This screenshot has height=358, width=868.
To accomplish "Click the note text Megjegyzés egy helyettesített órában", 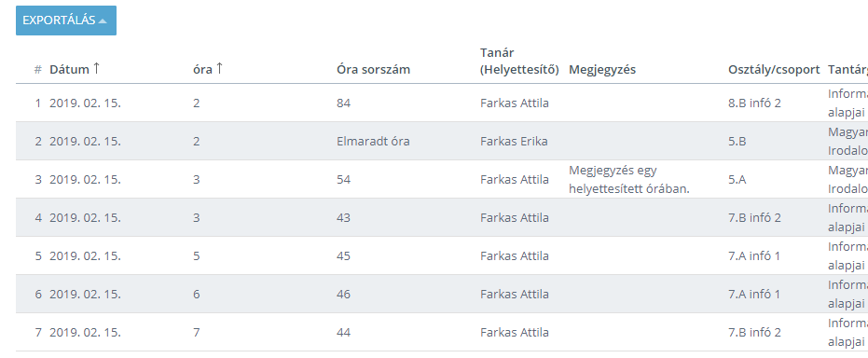I will 628,180.
